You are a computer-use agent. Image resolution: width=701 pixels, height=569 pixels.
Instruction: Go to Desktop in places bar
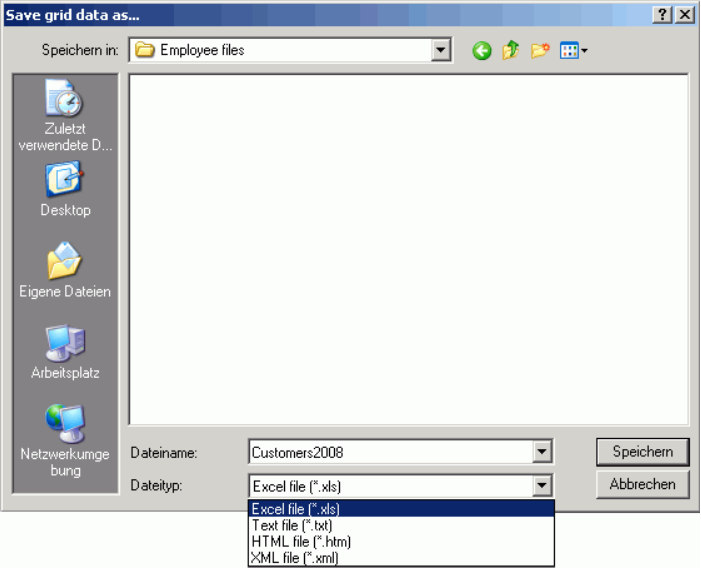pyautogui.click(x=65, y=190)
